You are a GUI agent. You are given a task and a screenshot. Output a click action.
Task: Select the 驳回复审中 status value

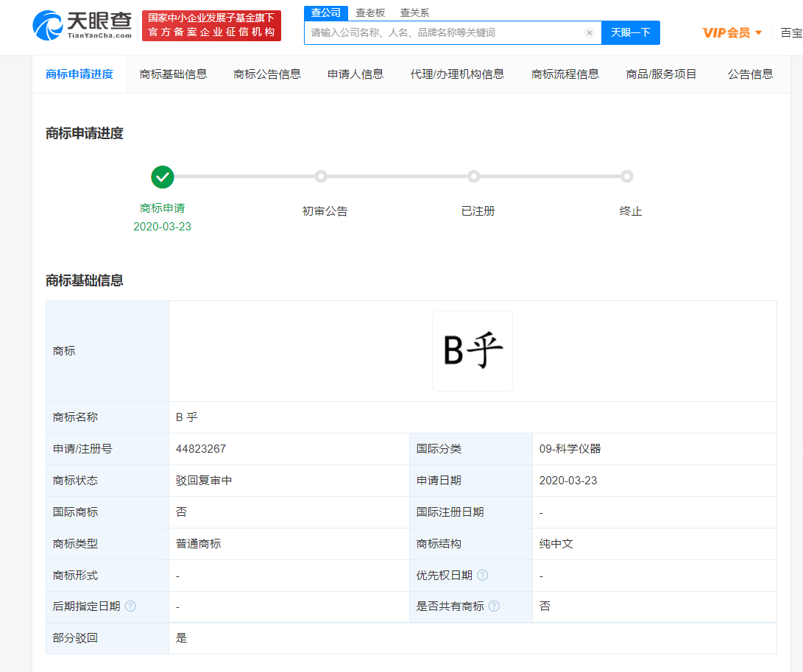click(204, 481)
